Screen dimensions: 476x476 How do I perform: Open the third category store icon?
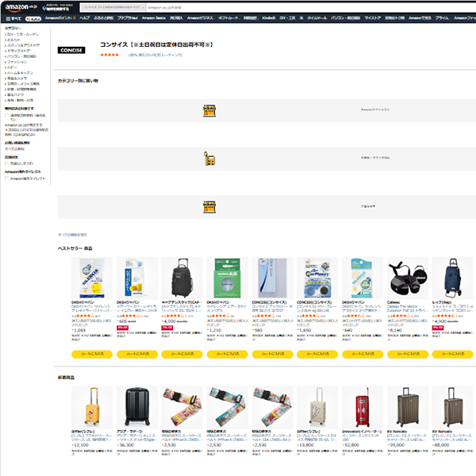[209, 207]
